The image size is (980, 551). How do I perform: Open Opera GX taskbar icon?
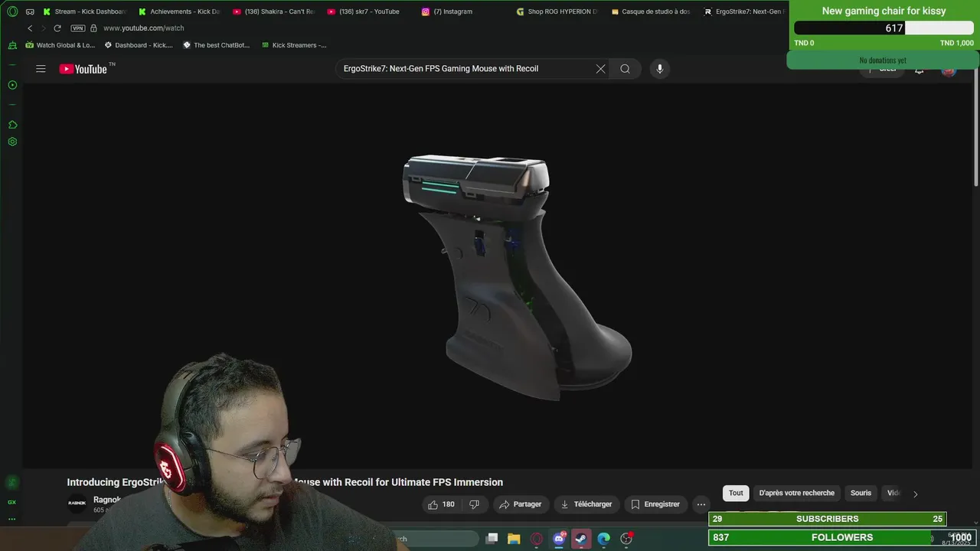point(537,539)
